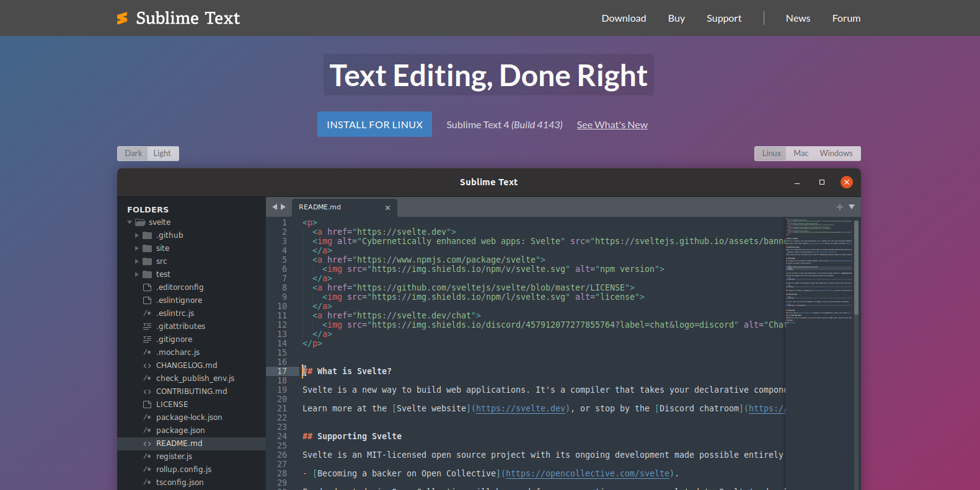Expand the site folder arrow
The image size is (980, 490).
tap(137, 248)
